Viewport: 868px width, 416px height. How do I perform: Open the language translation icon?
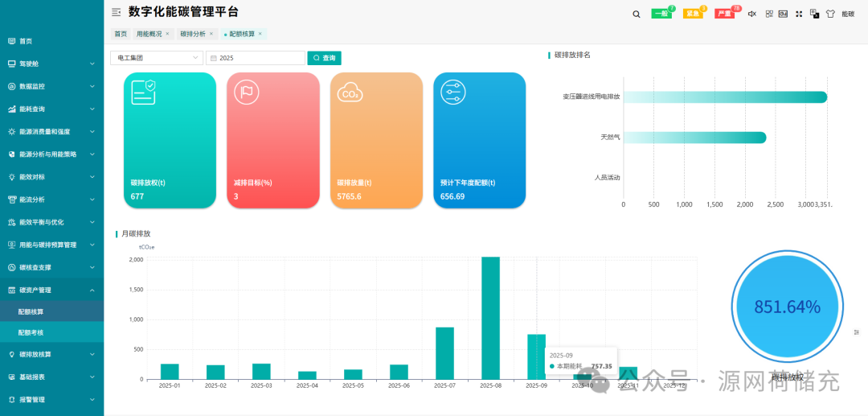point(814,14)
